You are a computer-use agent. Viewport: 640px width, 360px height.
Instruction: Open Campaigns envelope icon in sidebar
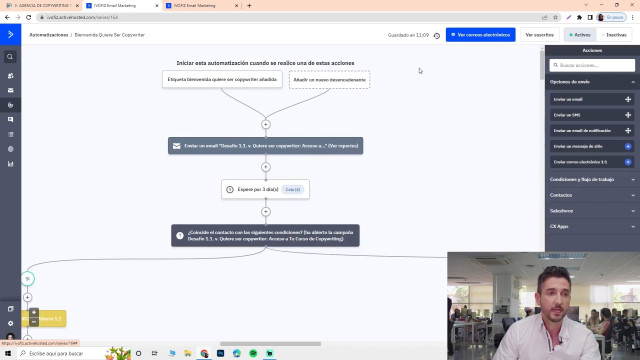coord(10,90)
